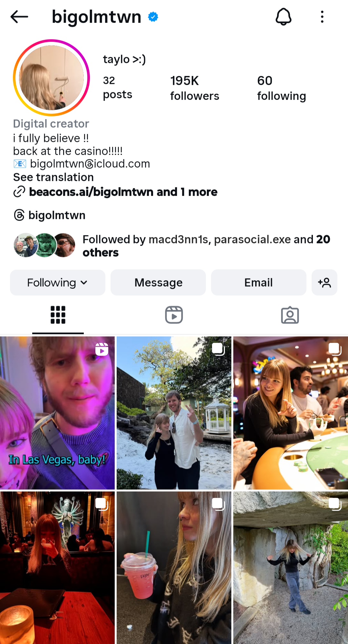Open the three-dot options menu
This screenshot has width=348, height=644.
322,17
